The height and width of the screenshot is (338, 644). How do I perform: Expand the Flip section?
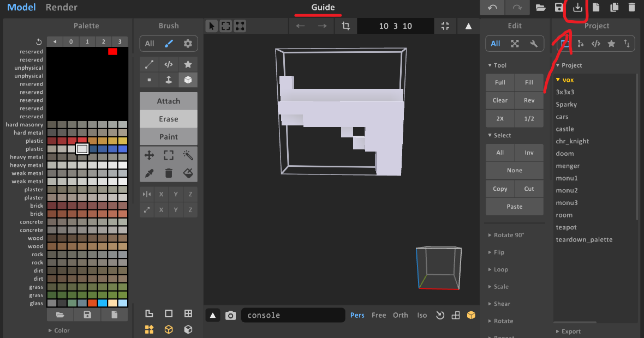(x=496, y=252)
